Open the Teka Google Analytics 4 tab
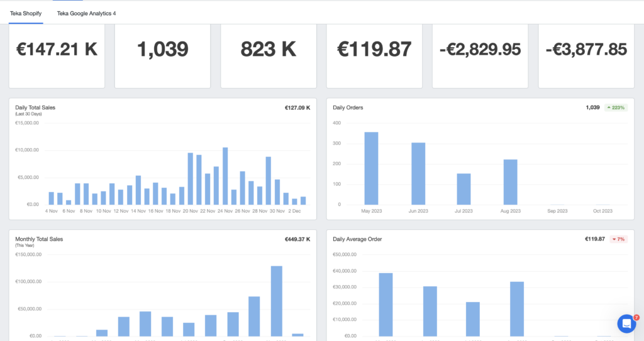 (86, 13)
